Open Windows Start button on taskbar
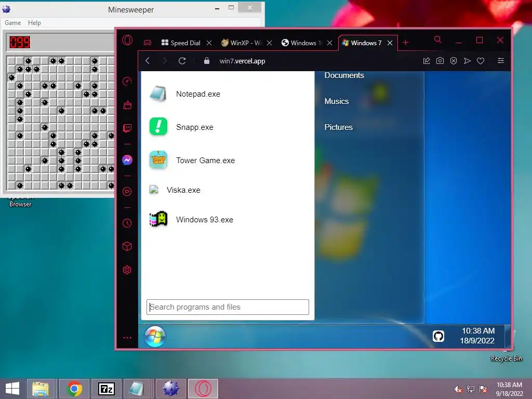This screenshot has height=399, width=532. click(x=12, y=389)
